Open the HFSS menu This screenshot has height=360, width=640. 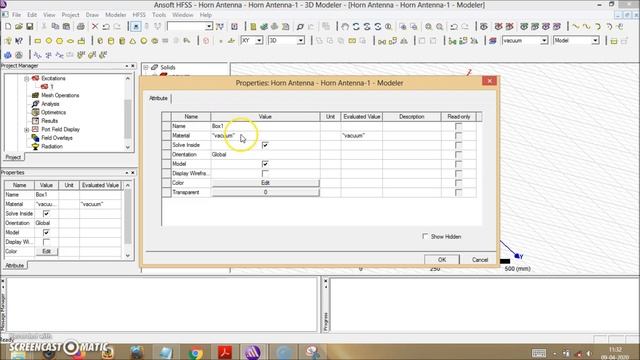point(139,15)
